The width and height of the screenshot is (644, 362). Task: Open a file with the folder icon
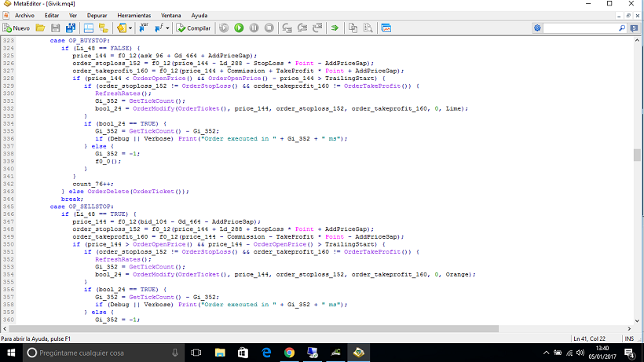[41, 28]
